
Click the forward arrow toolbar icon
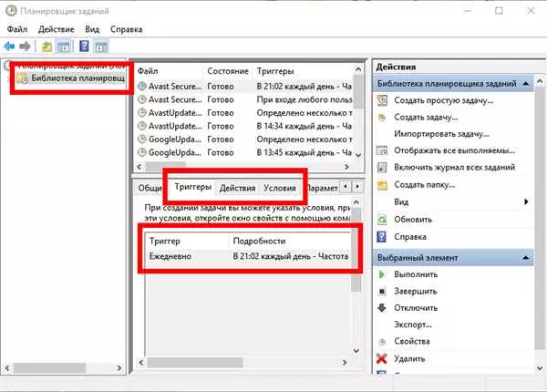[26, 46]
